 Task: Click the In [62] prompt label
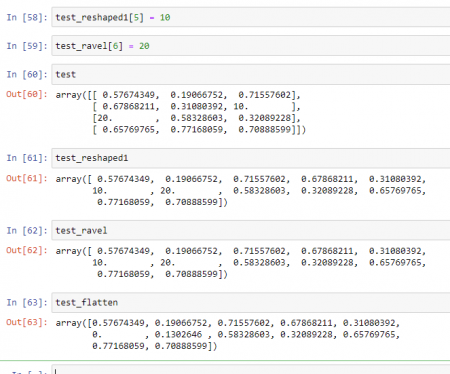(x=27, y=230)
